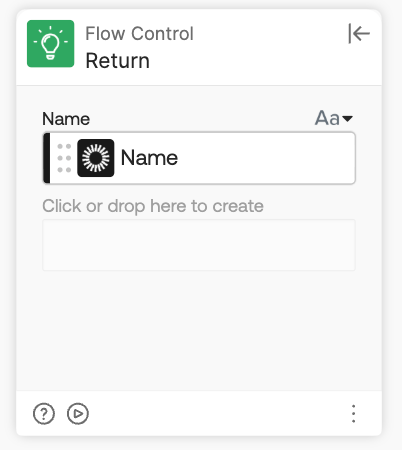
Task: Click the green lightbulb Flow Control icon
Action: tap(51, 44)
